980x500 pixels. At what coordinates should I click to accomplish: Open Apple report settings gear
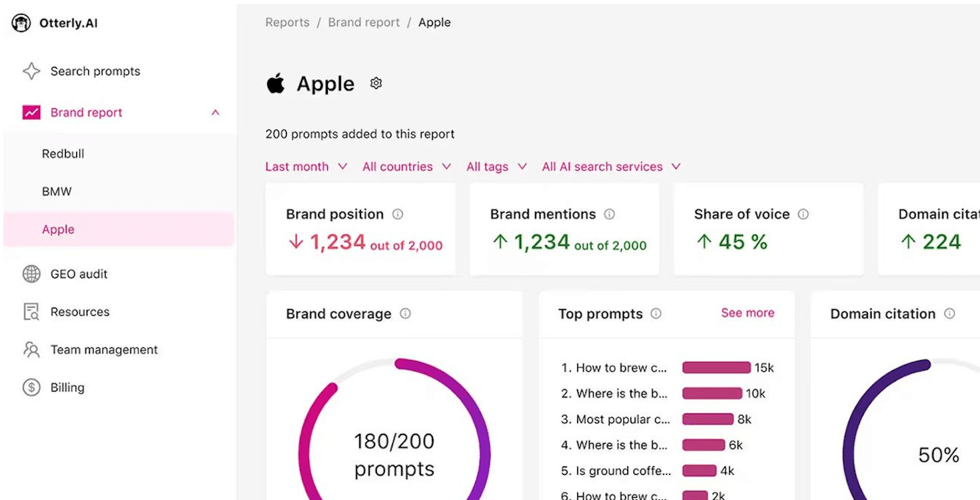tap(376, 83)
